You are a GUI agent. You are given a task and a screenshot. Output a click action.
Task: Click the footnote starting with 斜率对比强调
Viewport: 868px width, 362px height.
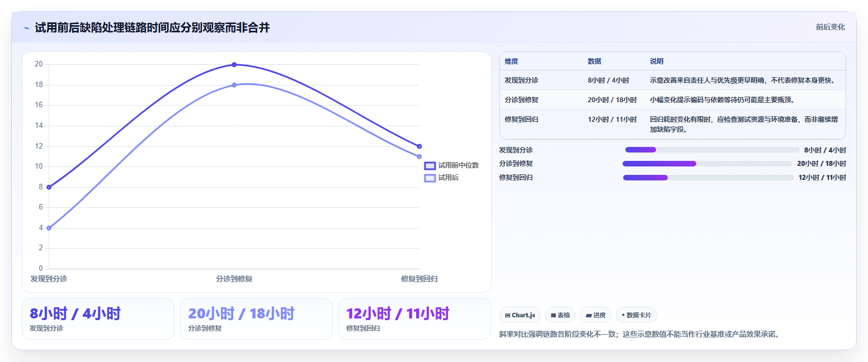(639, 335)
